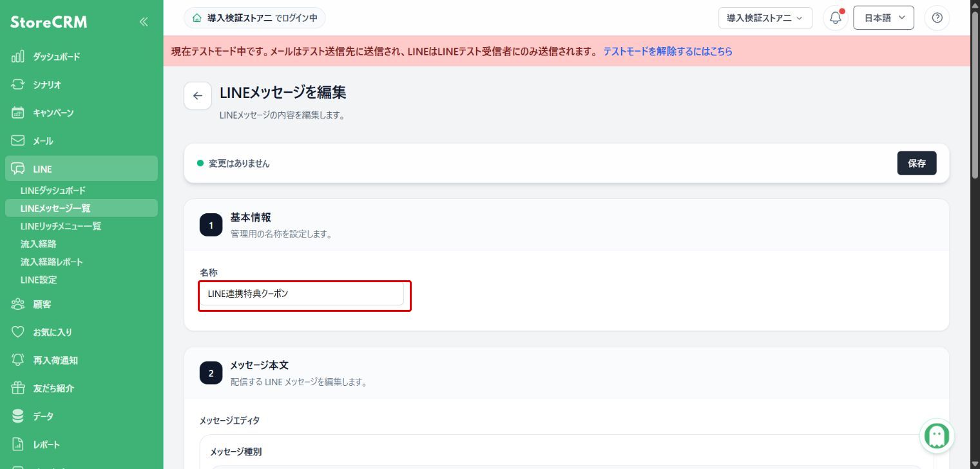Open help question mark icon
The height and width of the screenshot is (469, 980).
click(x=937, y=18)
